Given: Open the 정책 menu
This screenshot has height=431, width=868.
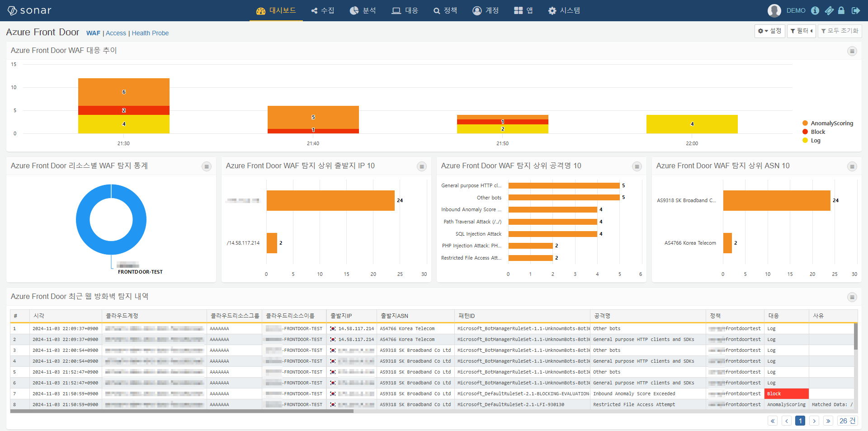Looking at the screenshot, I should [445, 10].
